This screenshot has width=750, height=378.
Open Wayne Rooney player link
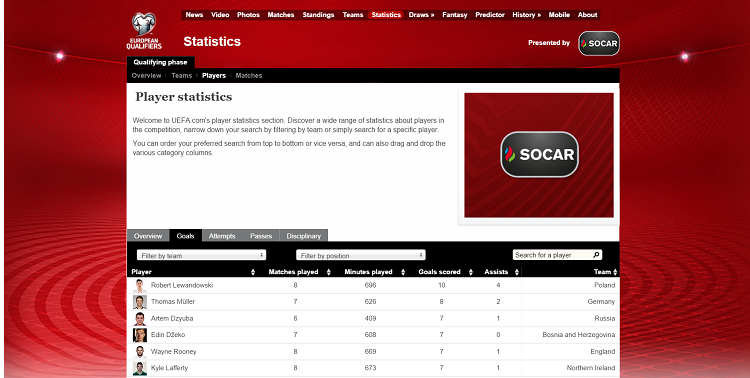click(x=173, y=352)
